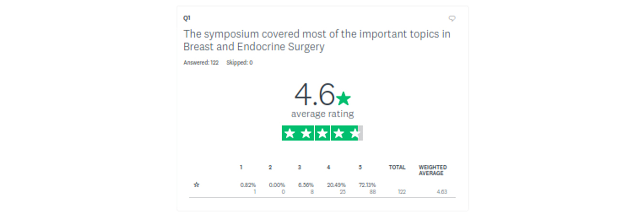Viewport: 644px width, 215px height.
Task: Click the Q1 question label
Action: [187, 18]
